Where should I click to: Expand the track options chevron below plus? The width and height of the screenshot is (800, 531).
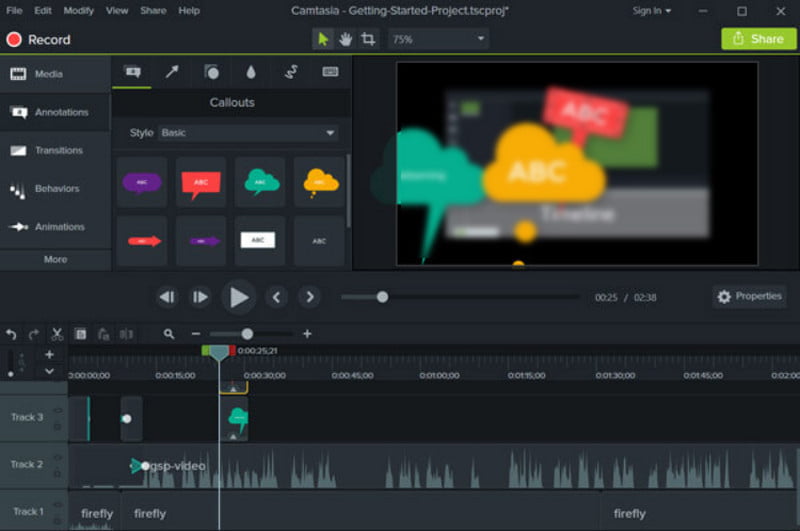[49, 371]
